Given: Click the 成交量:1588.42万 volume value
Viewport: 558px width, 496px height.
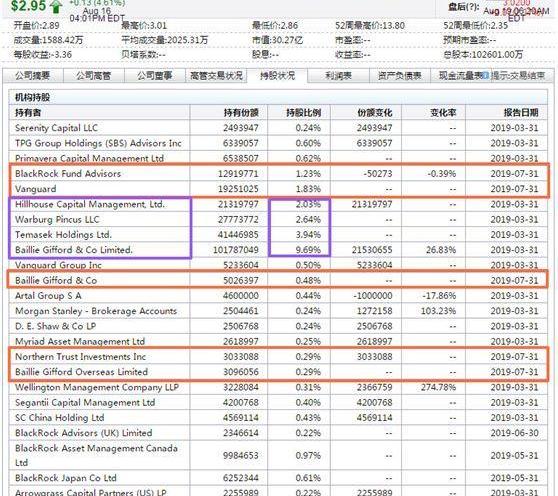Looking at the screenshot, I should tap(48, 40).
